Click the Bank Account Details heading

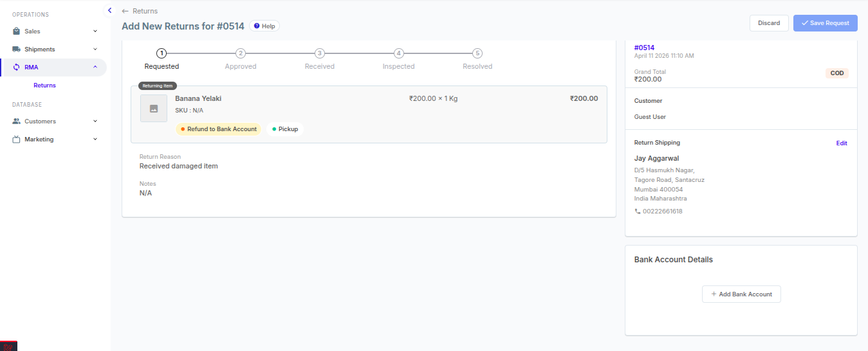click(x=674, y=260)
